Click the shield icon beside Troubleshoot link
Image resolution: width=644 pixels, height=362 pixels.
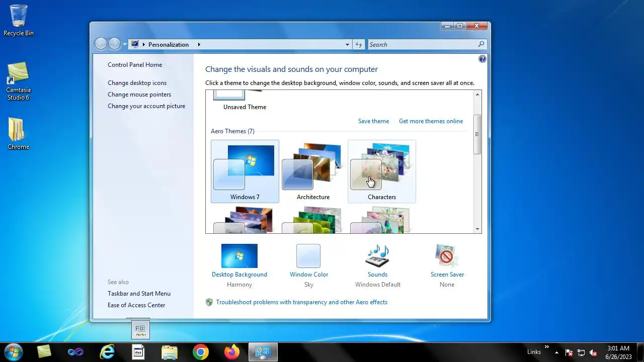(209, 302)
